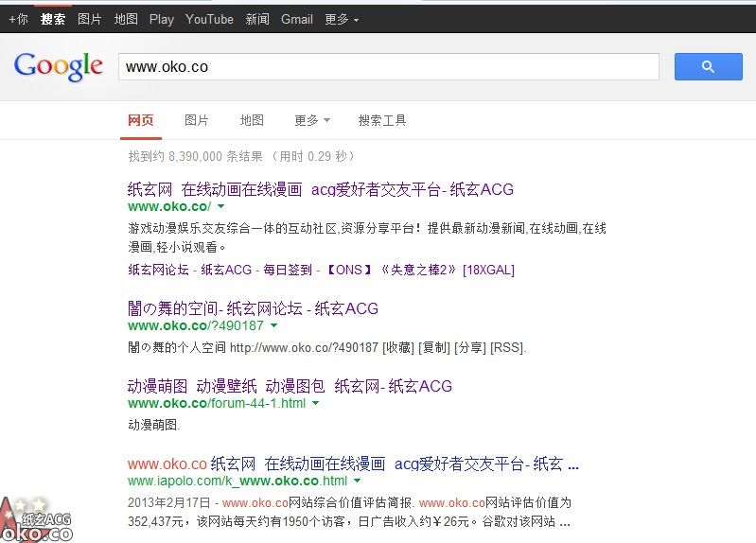Switch to the 地图 results tab
756x543 pixels.
pos(252,120)
